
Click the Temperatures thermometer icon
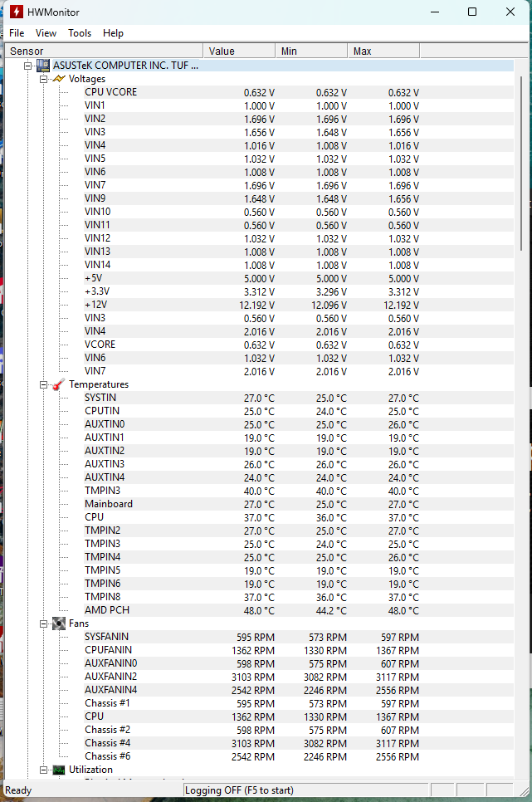click(x=59, y=384)
